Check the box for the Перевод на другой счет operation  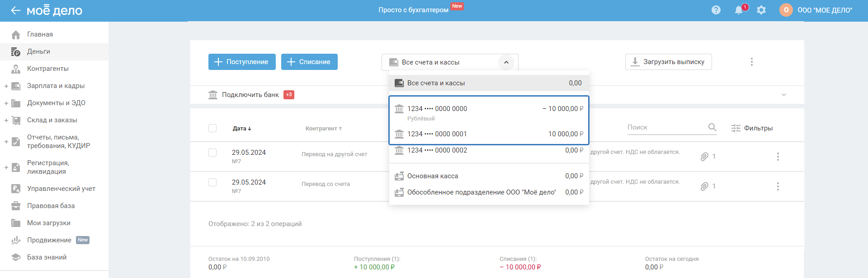click(212, 153)
